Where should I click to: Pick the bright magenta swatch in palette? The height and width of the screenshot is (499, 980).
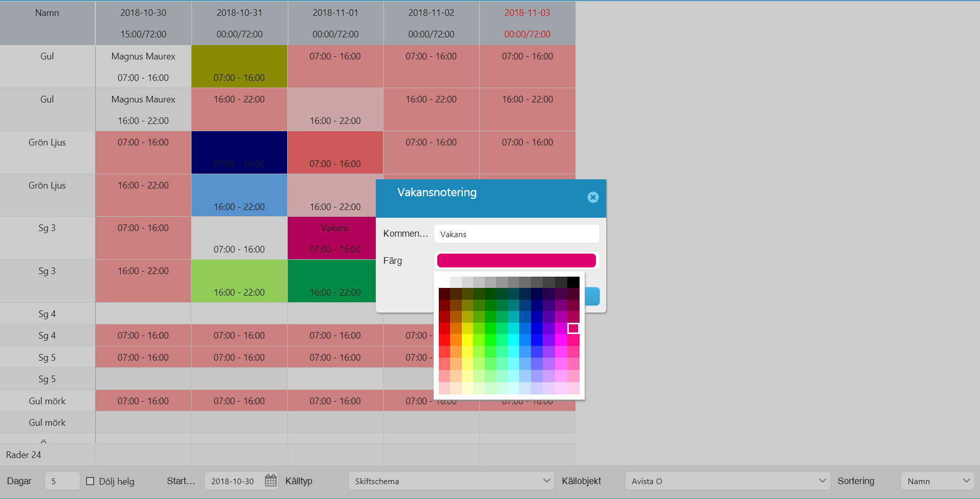[562, 340]
